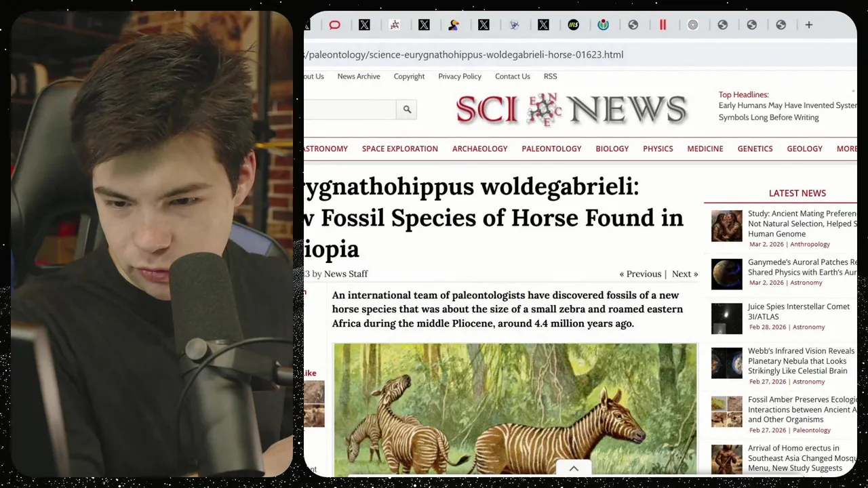Click the 'Top Headlines:' label
This screenshot has width=868, height=488.
pyautogui.click(x=743, y=95)
